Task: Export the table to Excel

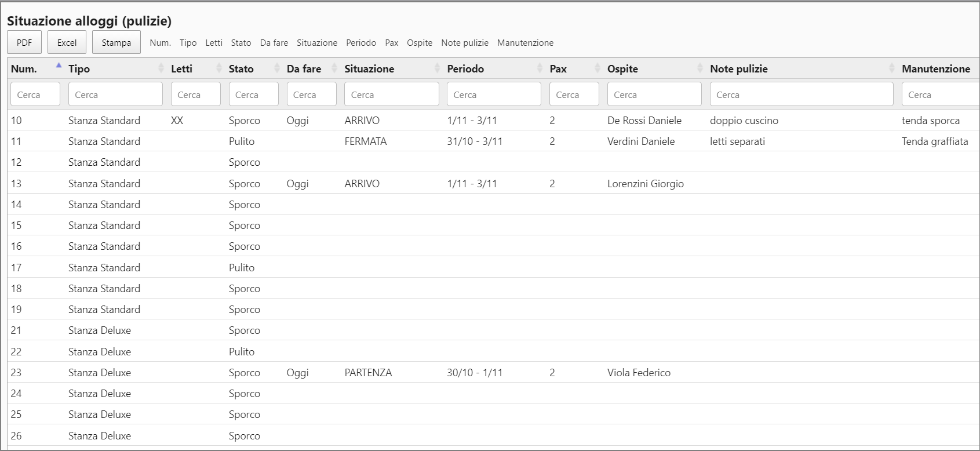Action: [x=67, y=43]
